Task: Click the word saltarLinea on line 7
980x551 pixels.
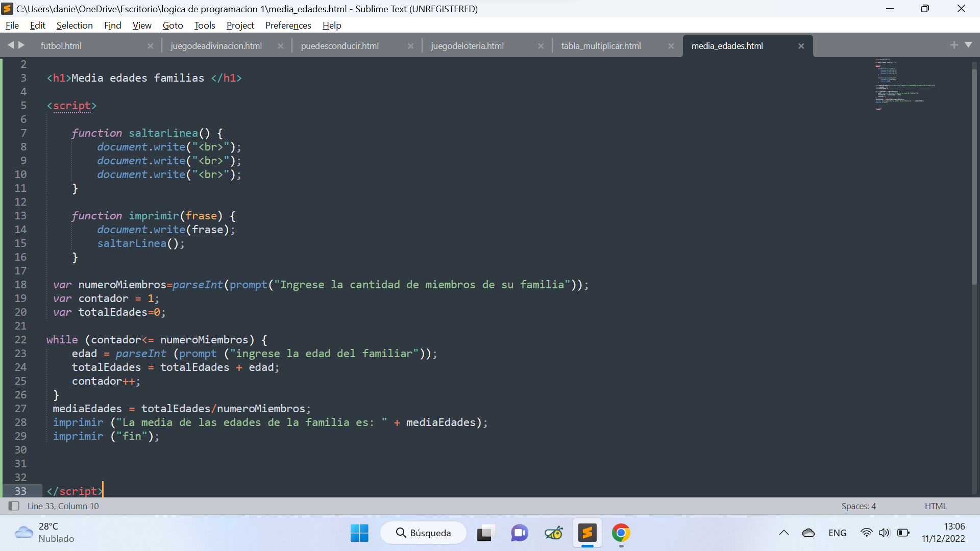Action: coord(163,133)
